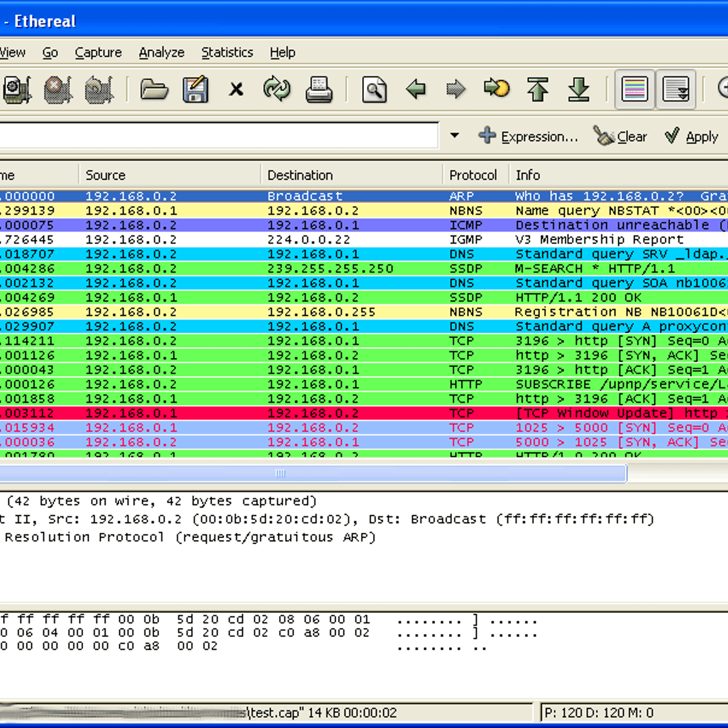The height and width of the screenshot is (728, 728).
Task: Jump to the last packet
Action: tap(579, 90)
